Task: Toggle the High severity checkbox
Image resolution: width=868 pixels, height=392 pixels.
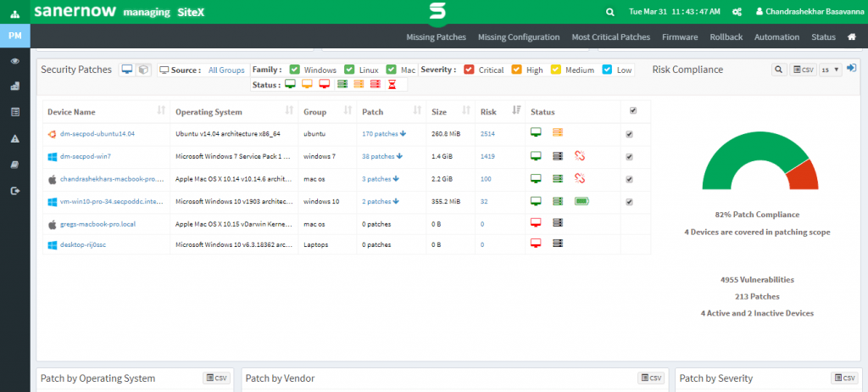Action: tap(516, 70)
